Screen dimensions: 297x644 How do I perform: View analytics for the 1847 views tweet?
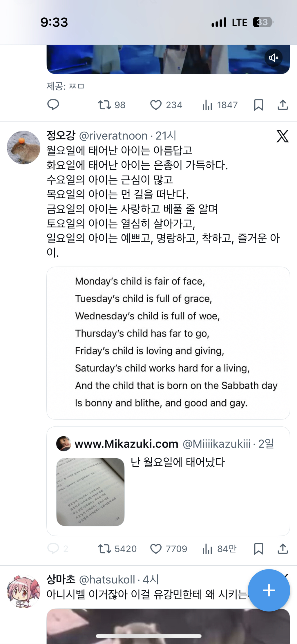[x=207, y=105]
